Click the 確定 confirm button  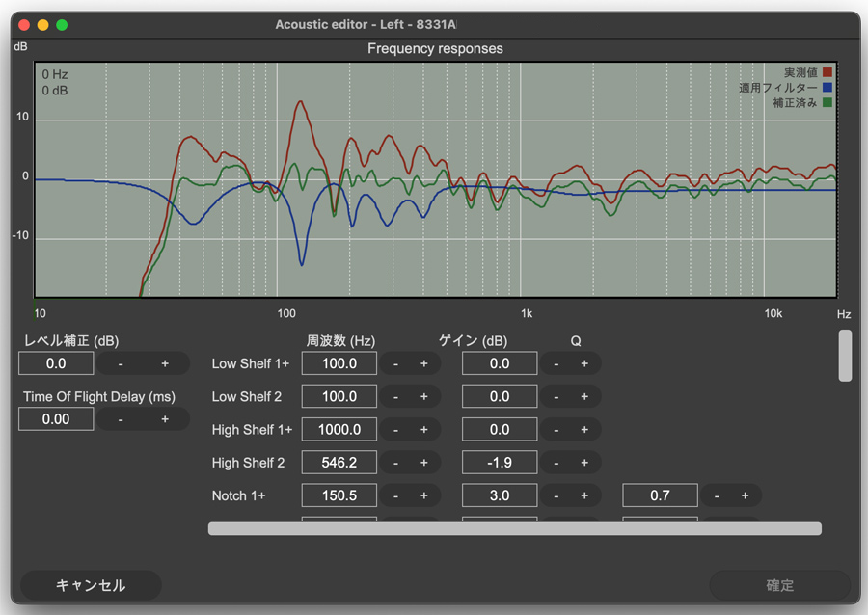(779, 585)
